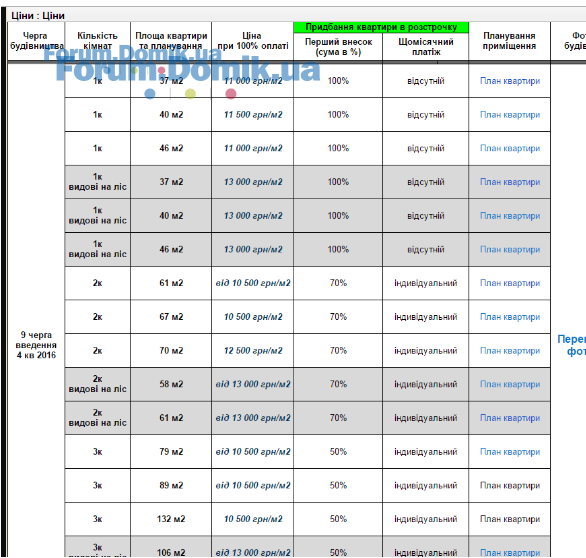The height and width of the screenshot is (558, 586).
Task: Click the blue Перег фот photo link
Action: (x=571, y=345)
